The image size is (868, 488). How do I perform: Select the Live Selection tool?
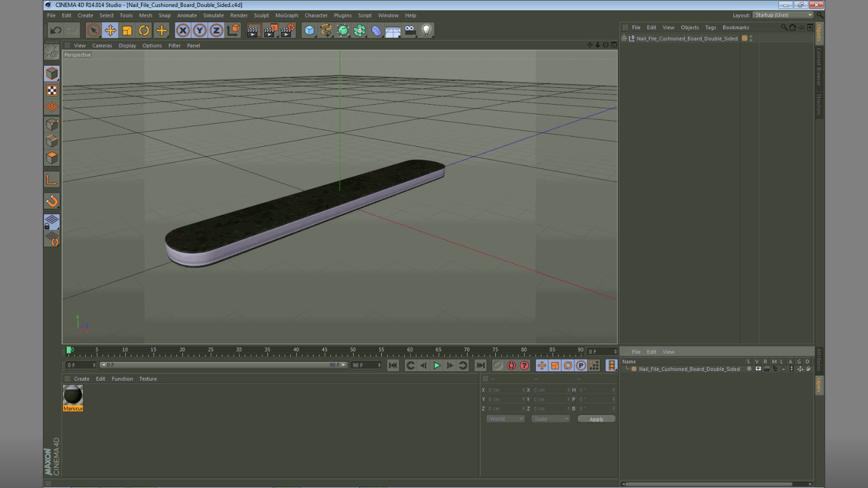point(93,30)
